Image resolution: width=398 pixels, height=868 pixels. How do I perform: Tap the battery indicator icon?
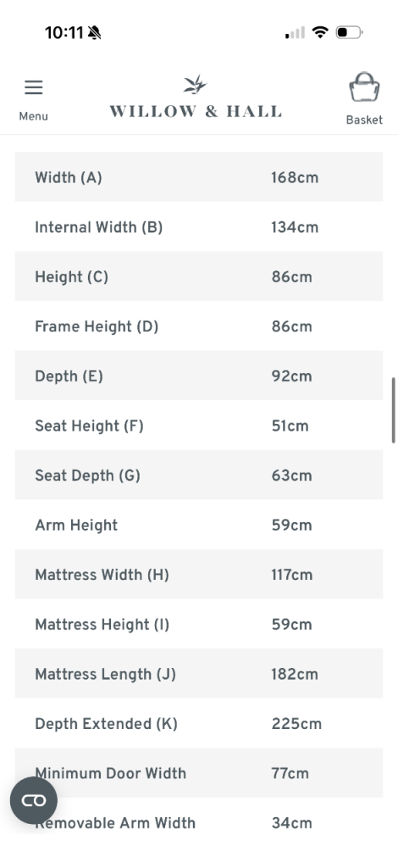coord(349,33)
